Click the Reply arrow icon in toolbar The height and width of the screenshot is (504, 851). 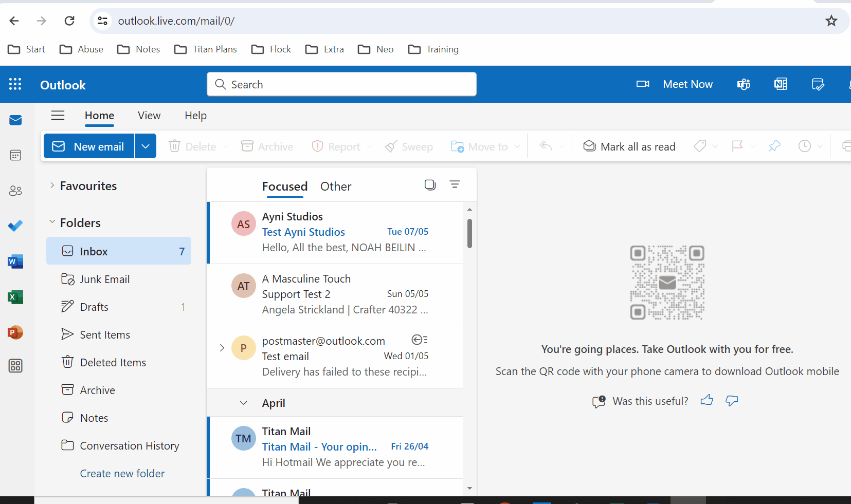pos(546,146)
